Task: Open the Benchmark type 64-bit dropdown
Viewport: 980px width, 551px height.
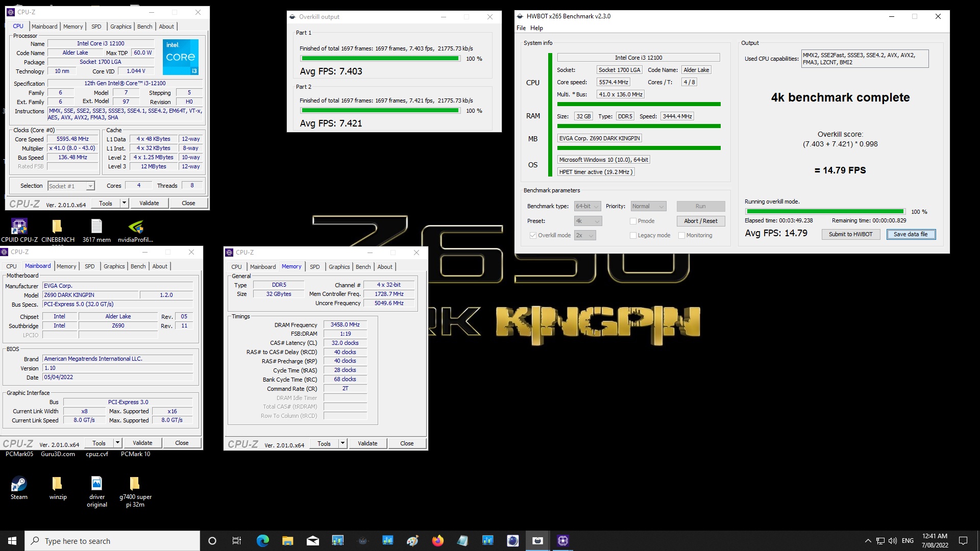Action: click(x=587, y=206)
